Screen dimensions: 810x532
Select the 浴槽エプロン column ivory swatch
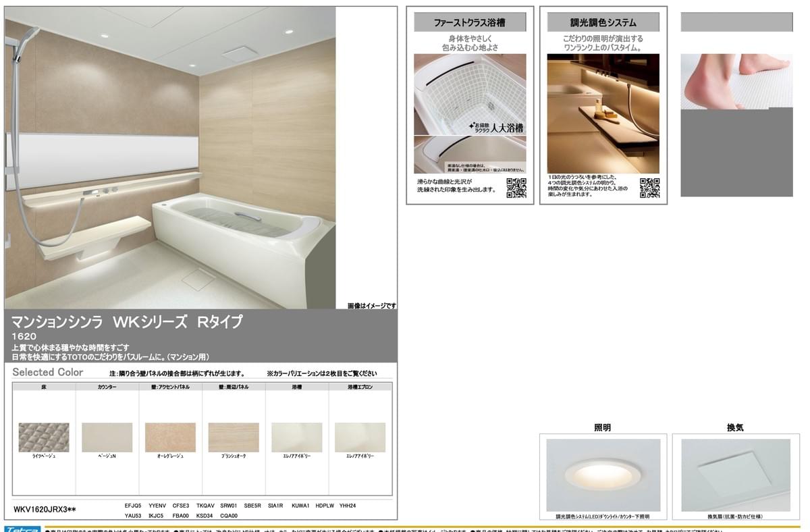coord(360,437)
